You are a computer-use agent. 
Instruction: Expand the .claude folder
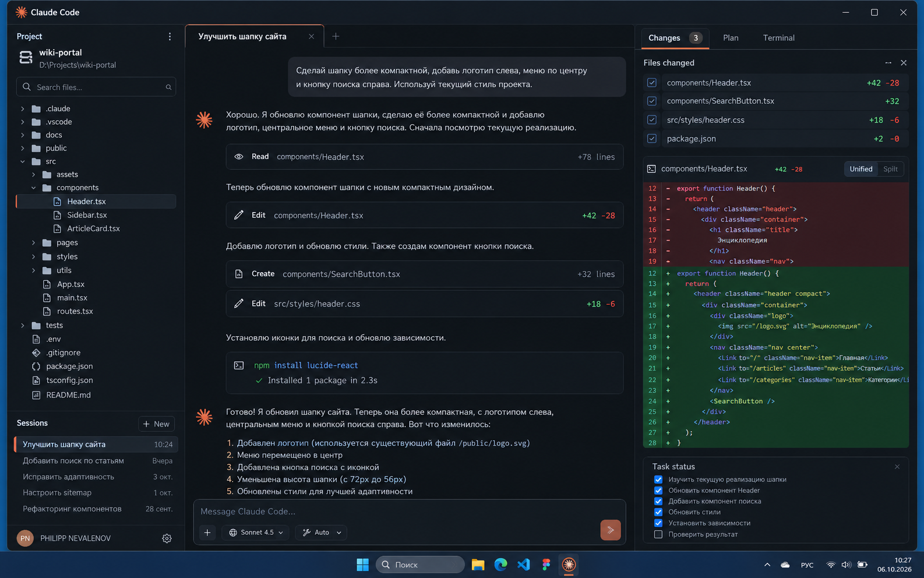point(23,109)
